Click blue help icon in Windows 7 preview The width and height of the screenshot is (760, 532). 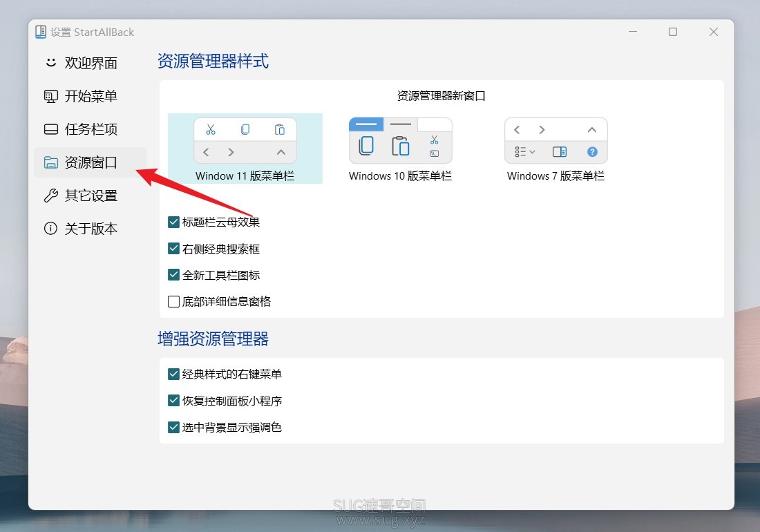pos(592,152)
